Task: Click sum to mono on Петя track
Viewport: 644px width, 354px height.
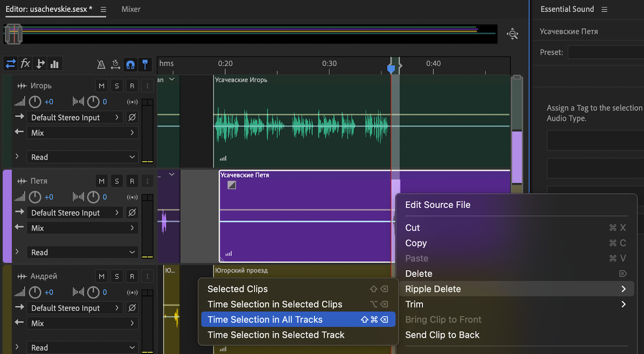Action: pos(132,197)
